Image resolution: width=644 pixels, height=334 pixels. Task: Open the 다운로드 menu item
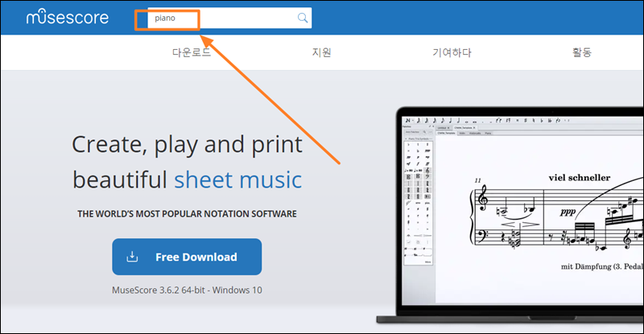click(192, 52)
